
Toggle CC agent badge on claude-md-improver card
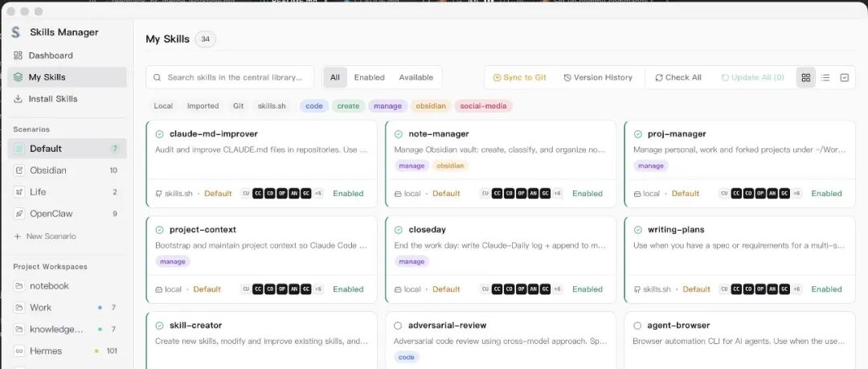[258, 194]
